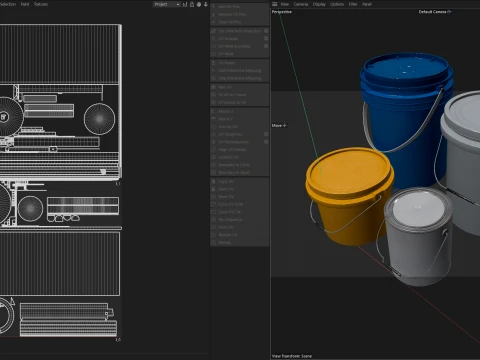Click the Add UV Pins command
Image resolution: width=480 pixels, height=360 pixels.
pos(239,7)
